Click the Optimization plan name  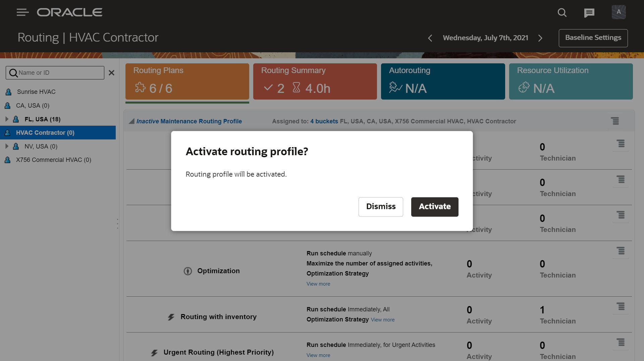pos(218,271)
